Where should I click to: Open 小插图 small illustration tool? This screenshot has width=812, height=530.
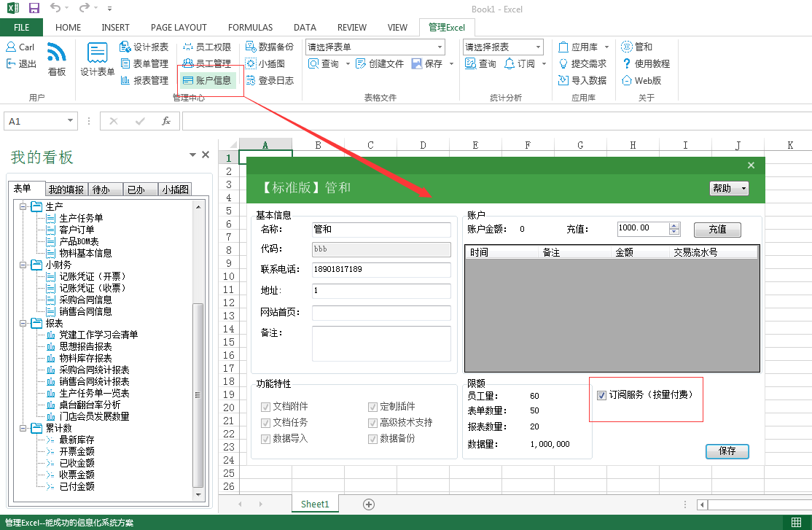pyautogui.click(x=265, y=63)
